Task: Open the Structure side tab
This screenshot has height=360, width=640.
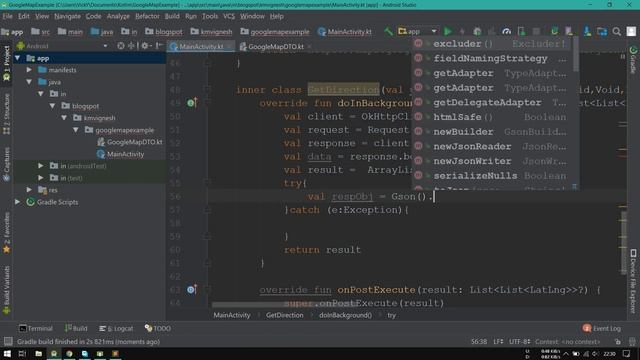Action: pyautogui.click(x=6, y=114)
